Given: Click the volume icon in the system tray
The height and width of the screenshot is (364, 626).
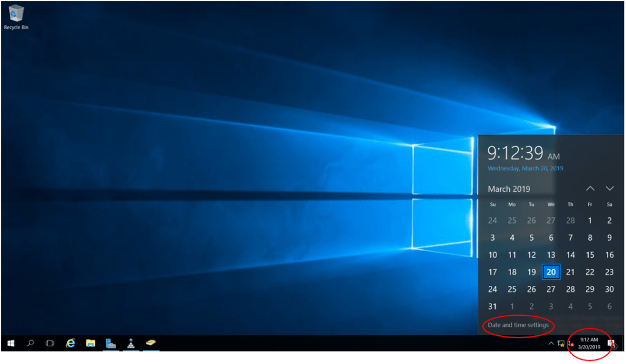Looking at the screenshot, I should point(570,343).
